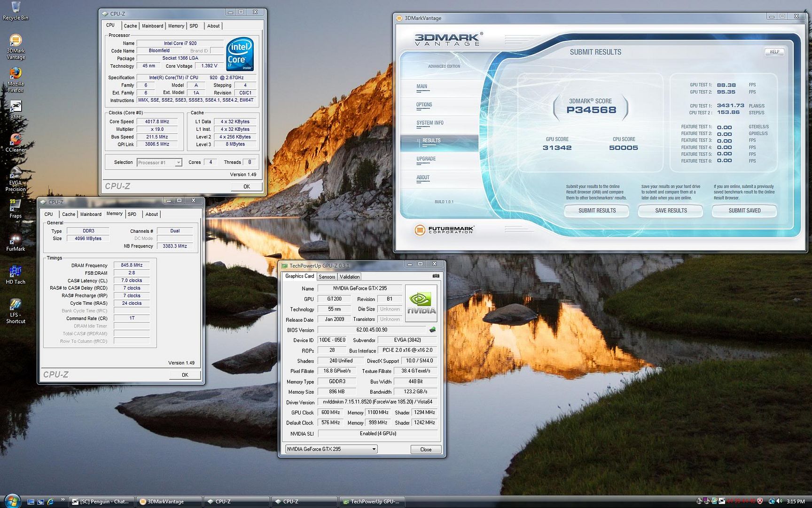This screenshot has width=812, height=508.
Task: Open the Processor #1 selection dropdown
Action: 159,162
